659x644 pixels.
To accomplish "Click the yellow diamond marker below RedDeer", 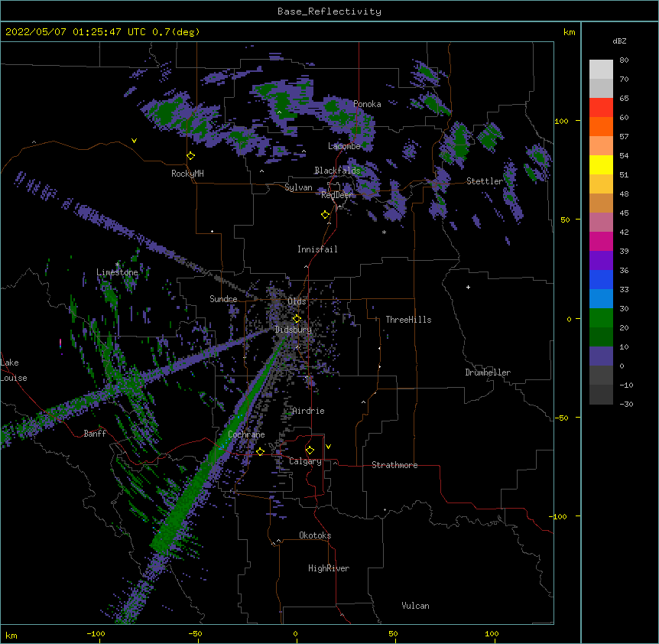I will (325, 215).
